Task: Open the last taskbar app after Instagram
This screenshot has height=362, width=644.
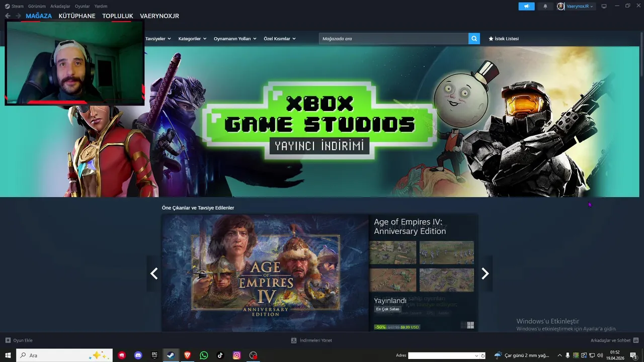Action: pyautogui.click(x=253, y=355)
